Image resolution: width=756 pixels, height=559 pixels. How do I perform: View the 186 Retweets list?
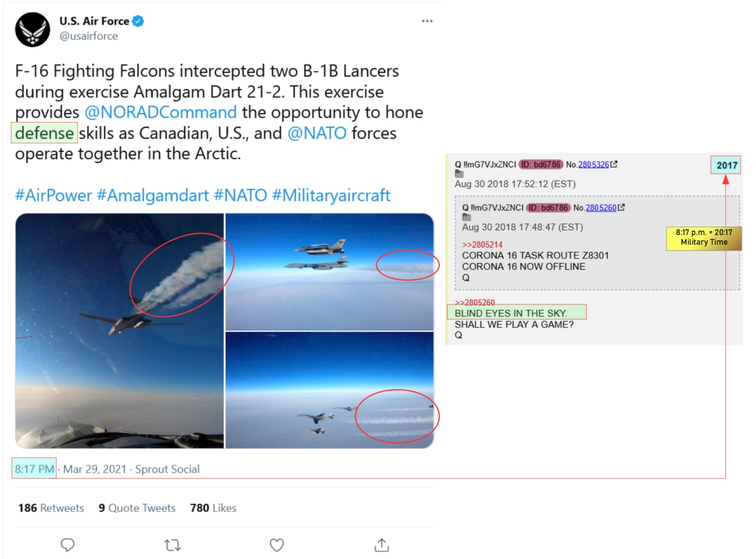click(51, 508)
